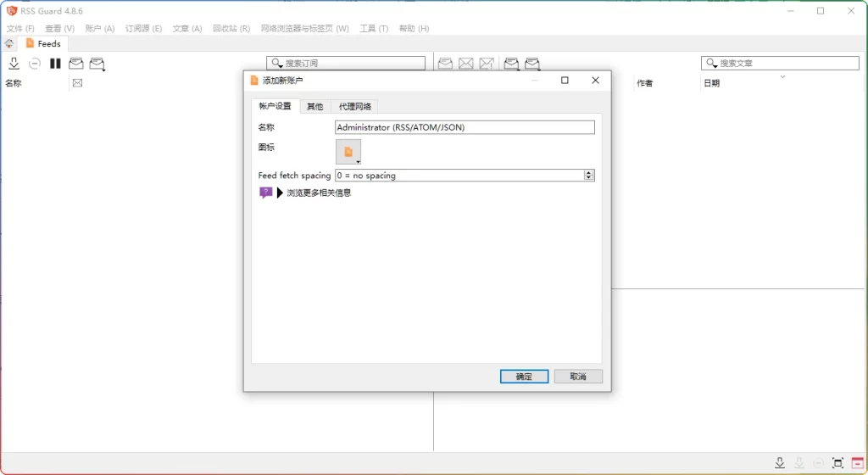Click the status bar fetch all feeds icon
The width and height of the screenshot is (868, 475).
pos(780,463)
